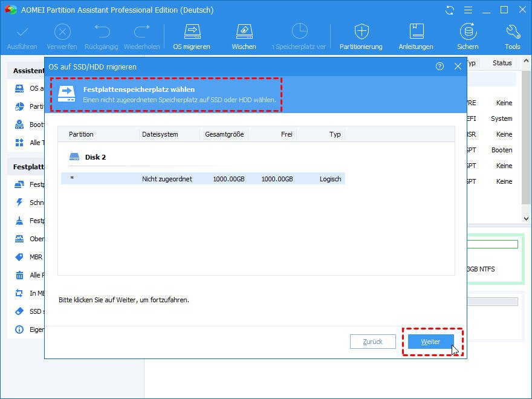Click the Schn… lightning sidebar icon
532x399 pixels.
click(19, 203)
